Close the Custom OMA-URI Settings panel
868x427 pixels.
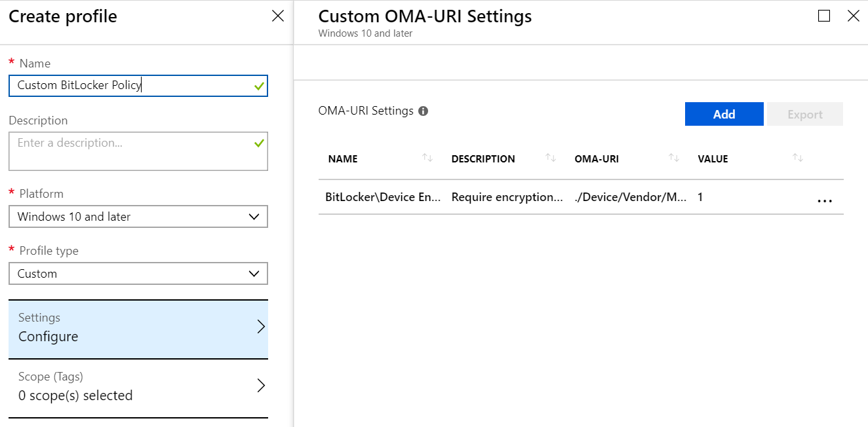[854, 16]
